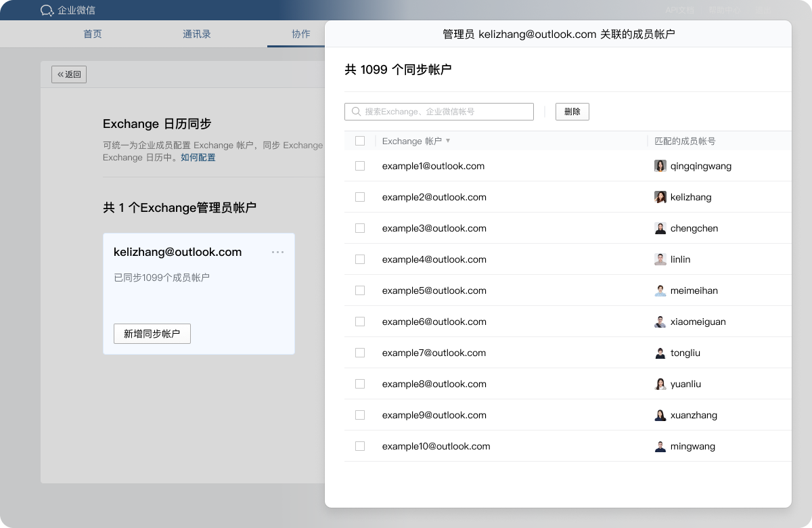
Task: Check the box for example2@outlook.com
Action: click(x=360, y=197)
